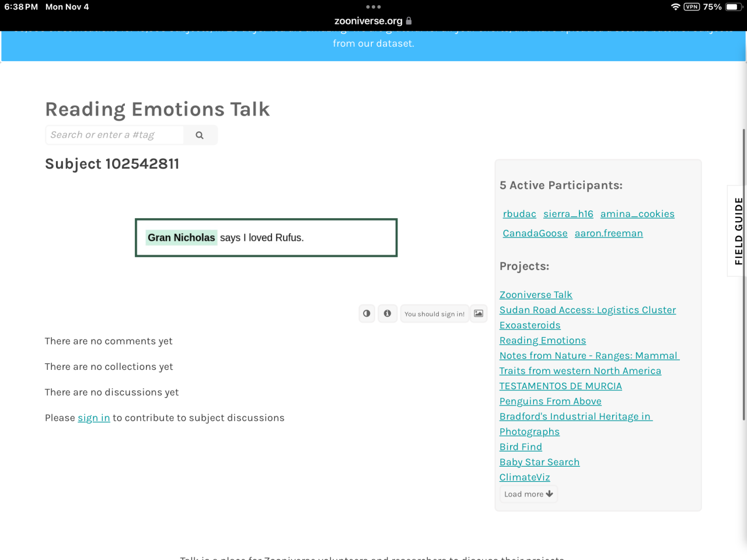Open the Exoasteroids project link
The height and width of the screenshot is (560, 747).
tap(530, 325)
